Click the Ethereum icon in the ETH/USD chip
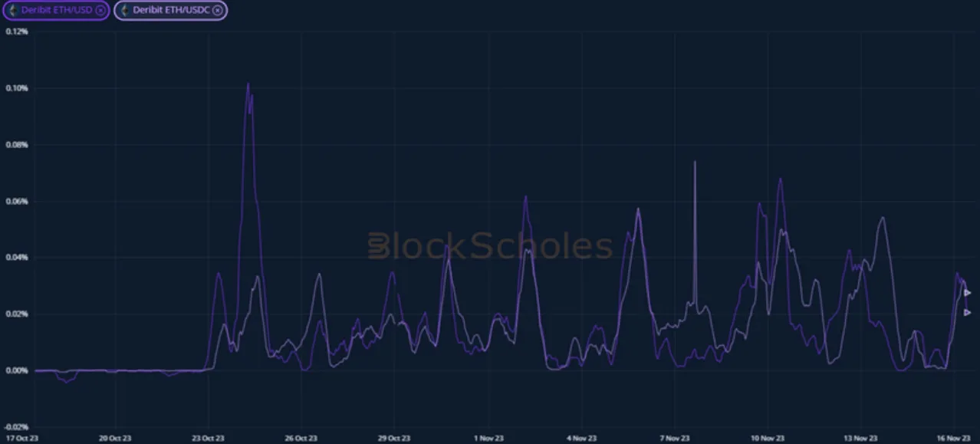This screenshot has width=980, height=444. [x=12, y=10]
